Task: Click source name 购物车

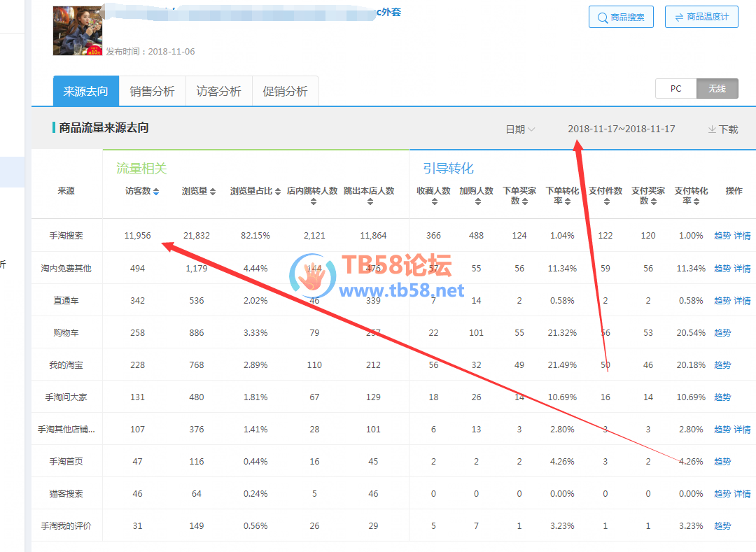Action: [66, 333]
